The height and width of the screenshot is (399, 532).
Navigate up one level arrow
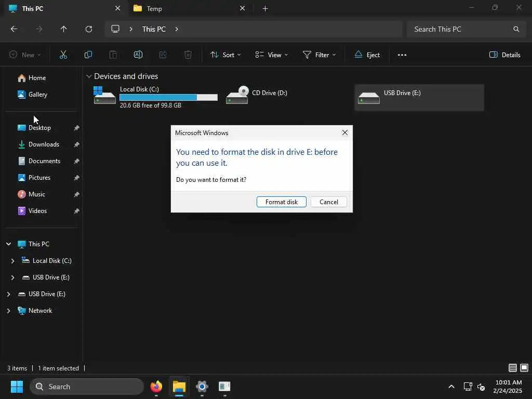[64, 29]
